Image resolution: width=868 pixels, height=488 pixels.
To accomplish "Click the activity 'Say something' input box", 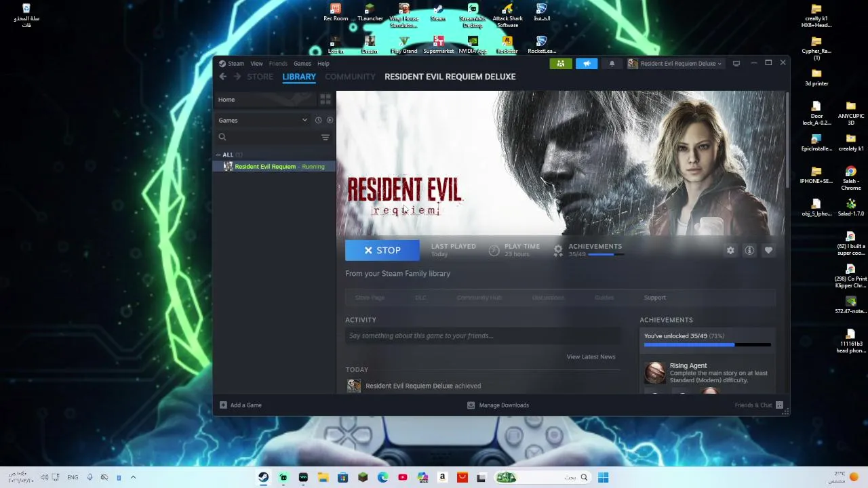I will [x=483, y=335].
